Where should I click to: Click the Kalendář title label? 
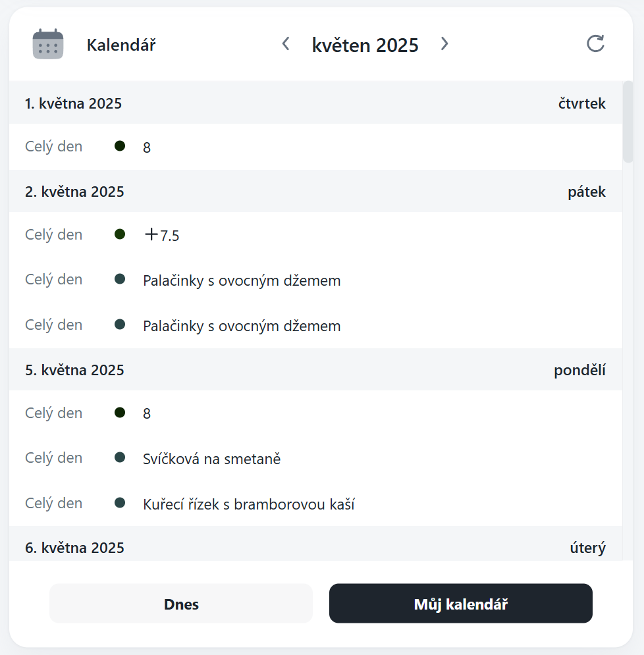coord(121,45)
